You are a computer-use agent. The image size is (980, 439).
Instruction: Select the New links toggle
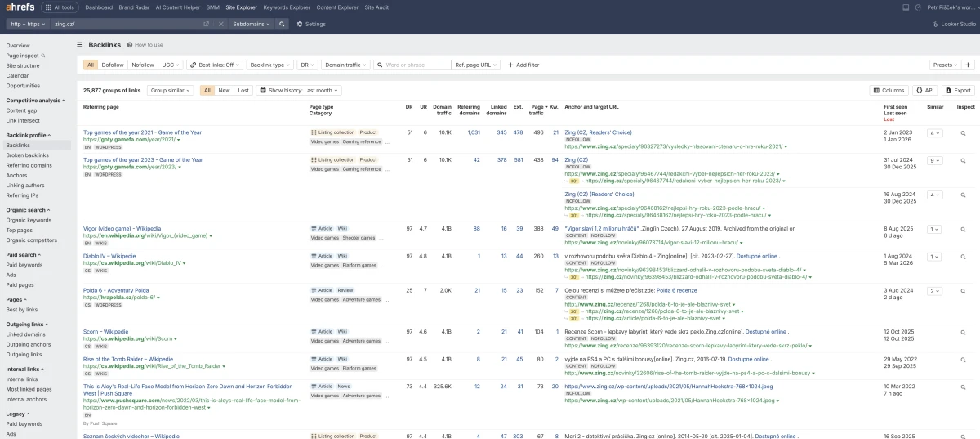click(224, 91)
